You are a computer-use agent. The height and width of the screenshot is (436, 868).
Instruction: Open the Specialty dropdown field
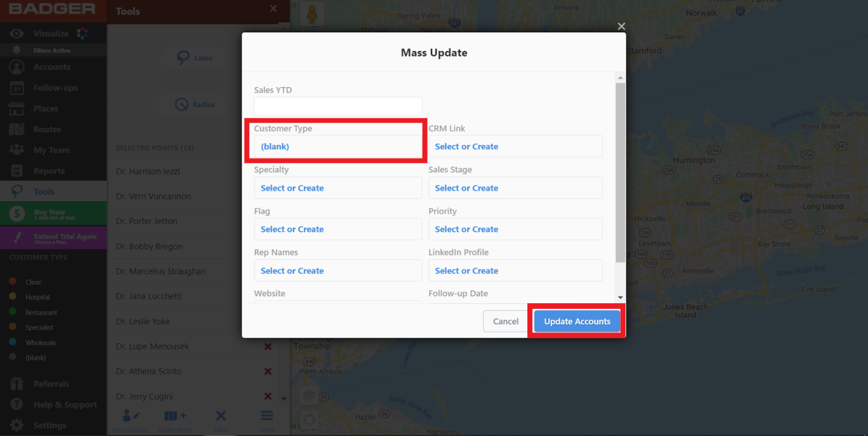(x=338, y=188)
